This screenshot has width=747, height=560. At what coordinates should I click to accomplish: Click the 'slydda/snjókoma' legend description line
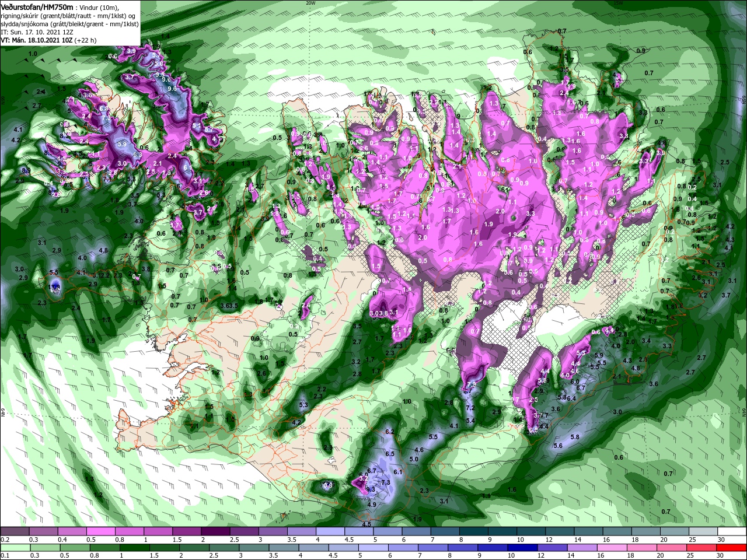(x=69, y=24)
